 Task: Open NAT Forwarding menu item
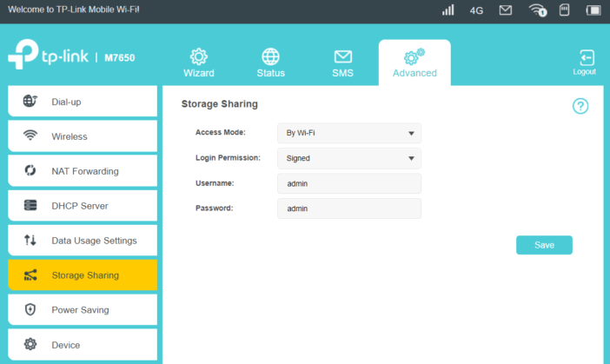83,171
